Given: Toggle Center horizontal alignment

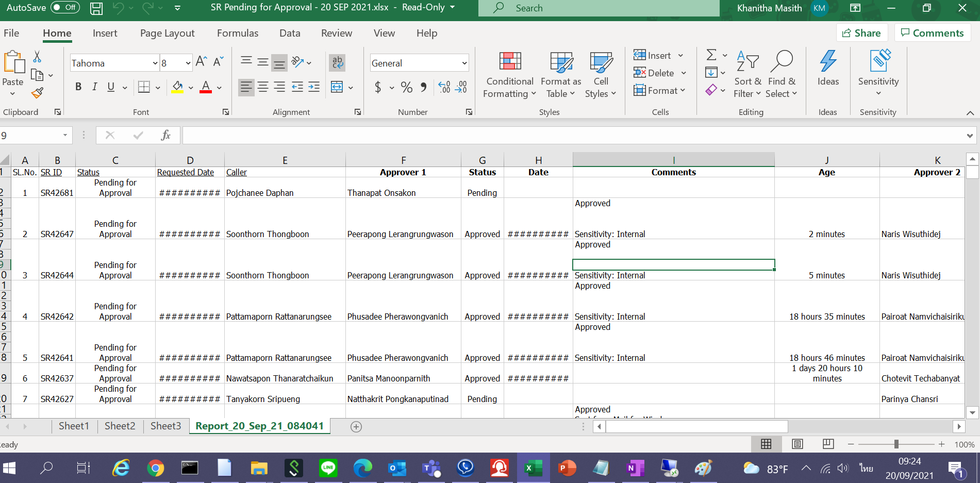Looking at the screenshot, I should point(263,87).
